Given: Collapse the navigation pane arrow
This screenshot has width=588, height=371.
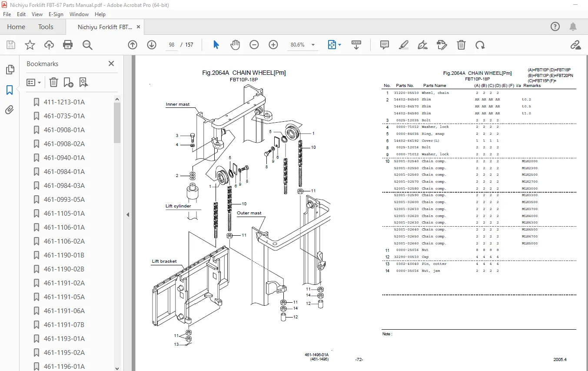Looking at the screenshot, I should [128, 214].
